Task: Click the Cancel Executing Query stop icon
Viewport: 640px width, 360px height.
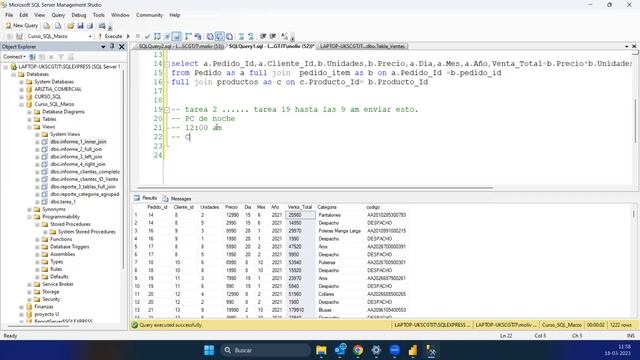Action: pos(138,36)
